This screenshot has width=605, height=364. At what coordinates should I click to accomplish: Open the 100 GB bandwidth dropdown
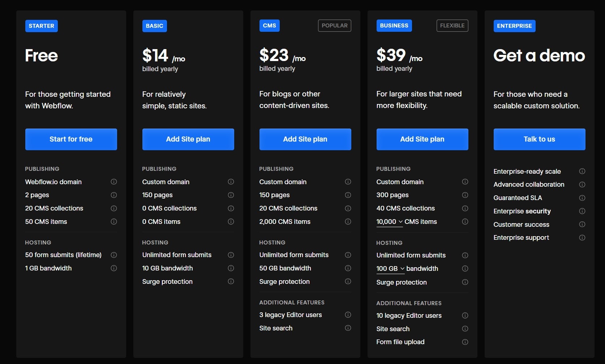(390, 269)
